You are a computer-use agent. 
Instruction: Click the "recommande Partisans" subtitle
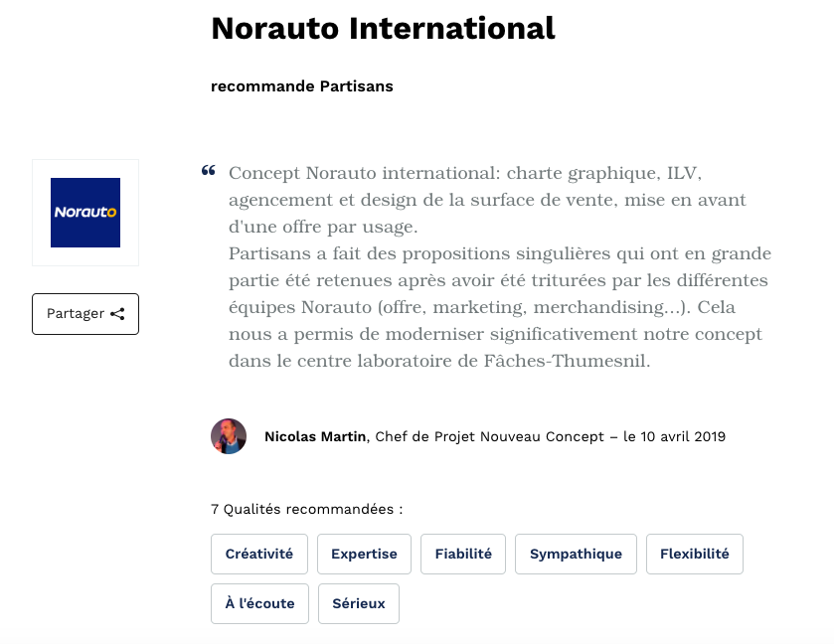click(x=302, y=86)
